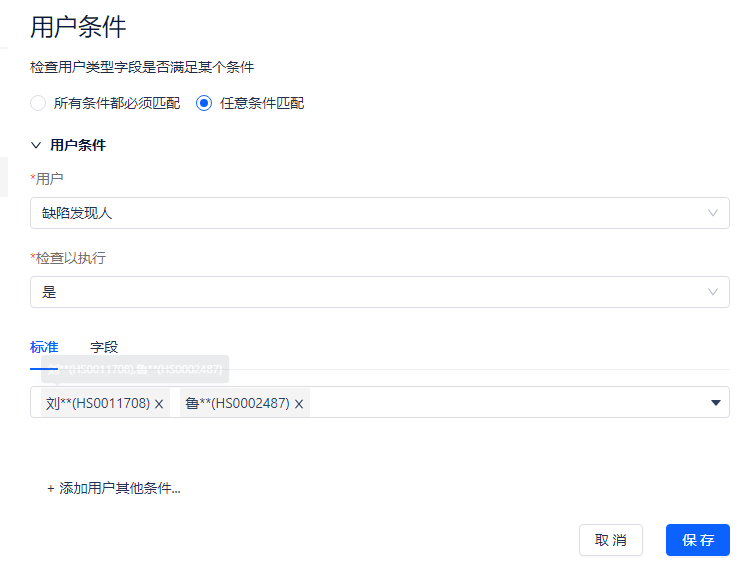Switch to the 标准 tab
Image resolution: width=745 pixels, height=570 pixels.
pos(44,347)
